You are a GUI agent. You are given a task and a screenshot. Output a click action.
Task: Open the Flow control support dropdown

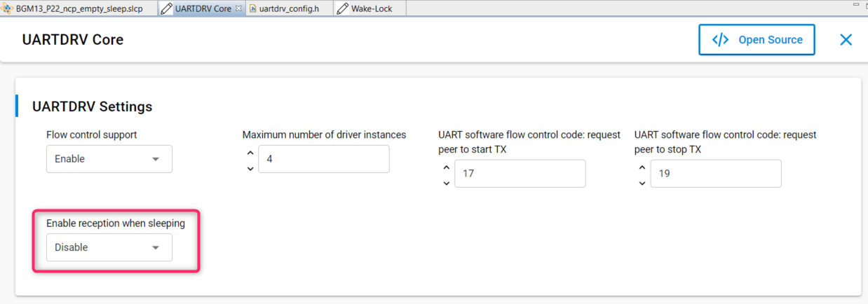[x=109, y=159]
